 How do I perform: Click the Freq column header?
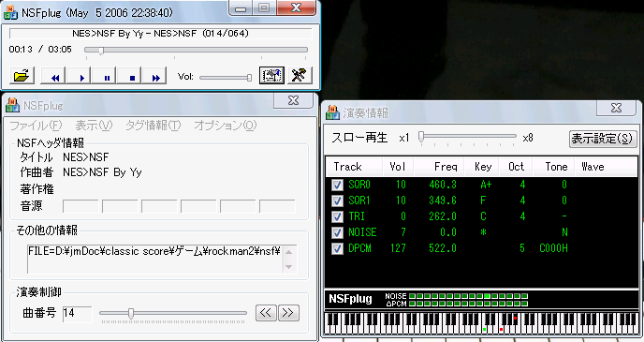point(439,167)
